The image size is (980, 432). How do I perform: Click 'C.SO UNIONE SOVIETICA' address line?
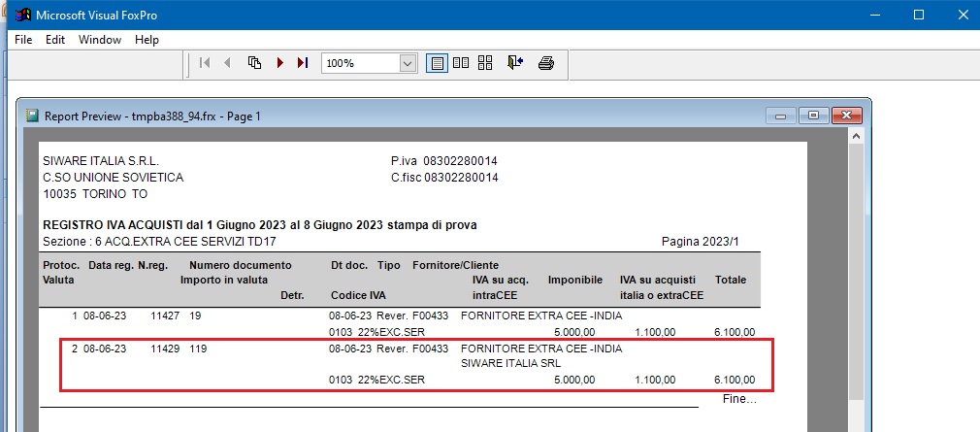coord(114,178)
